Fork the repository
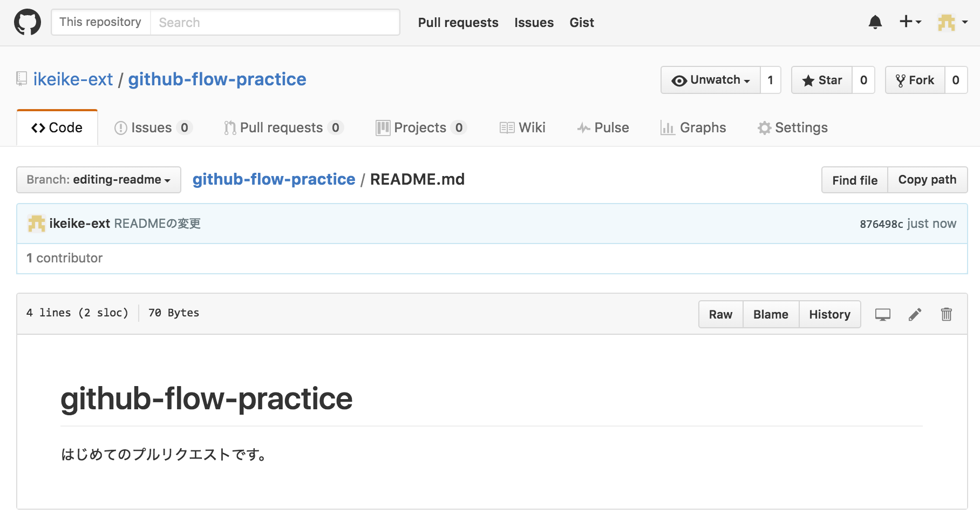 (915, 80)
